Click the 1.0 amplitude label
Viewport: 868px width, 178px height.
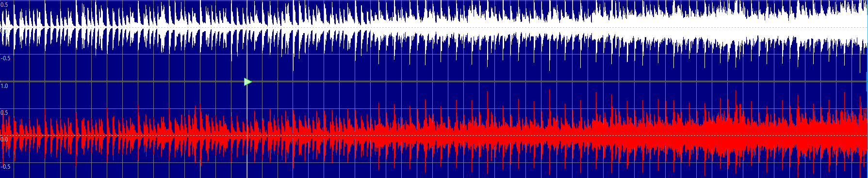coord(4,86)
